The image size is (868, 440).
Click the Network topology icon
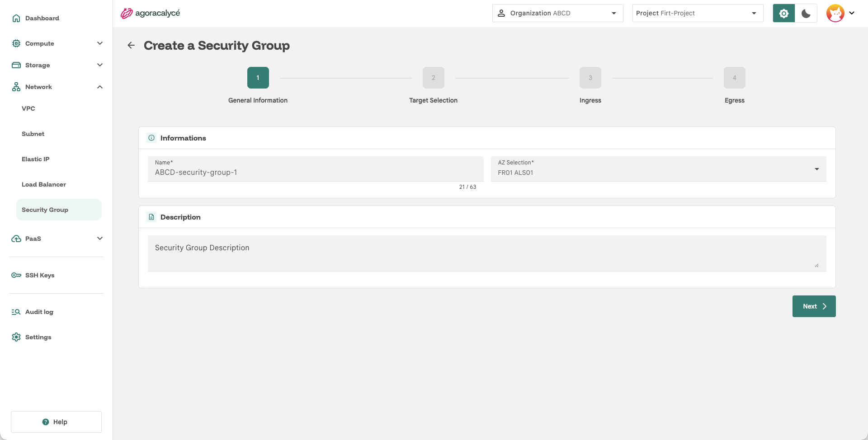click(x=16, y=87)
